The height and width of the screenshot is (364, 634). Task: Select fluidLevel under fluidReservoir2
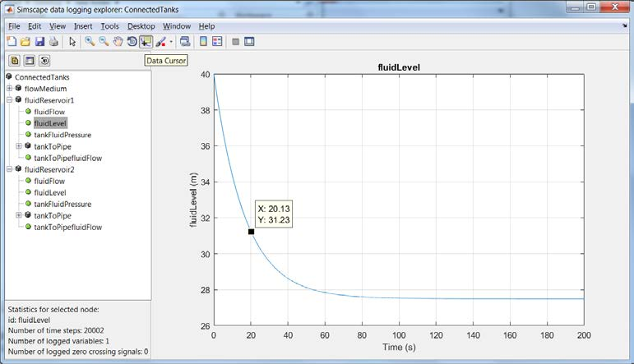click(51, 192)
